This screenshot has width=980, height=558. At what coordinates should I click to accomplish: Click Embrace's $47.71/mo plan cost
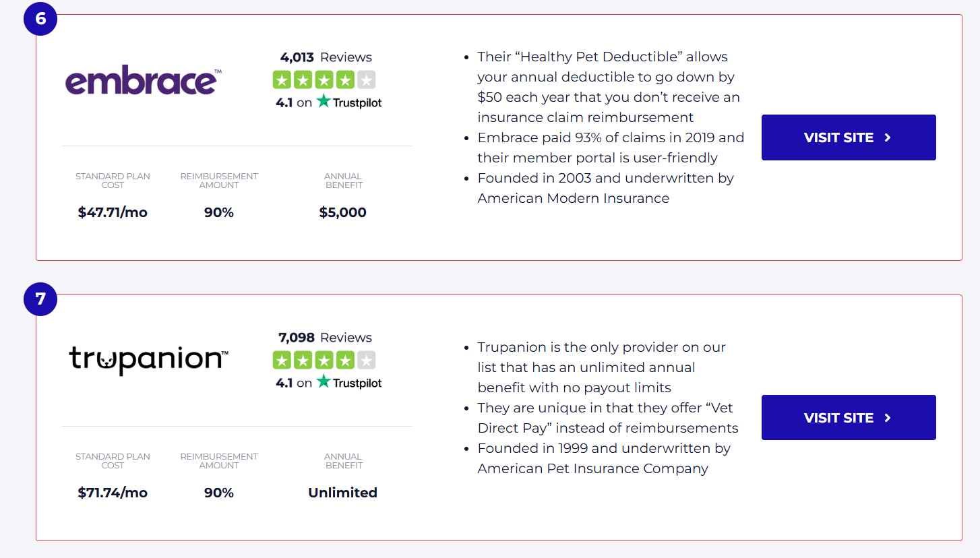[113, 212]
